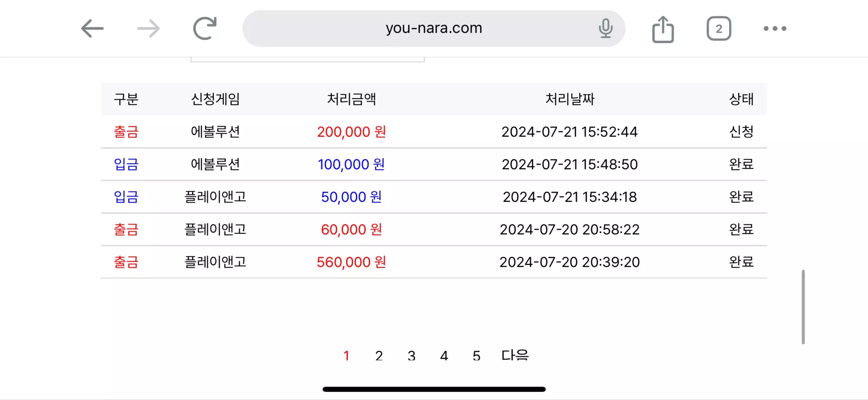Image resolution: width=868 pixels, height=400 pixels.
Task: Reload the page with the refresh icon
Action: [x=205, y=29]
